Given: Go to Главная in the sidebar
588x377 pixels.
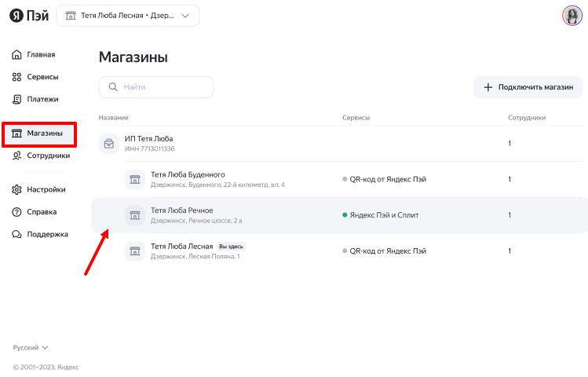Looking at the screenshot, I should click(40, 55).
